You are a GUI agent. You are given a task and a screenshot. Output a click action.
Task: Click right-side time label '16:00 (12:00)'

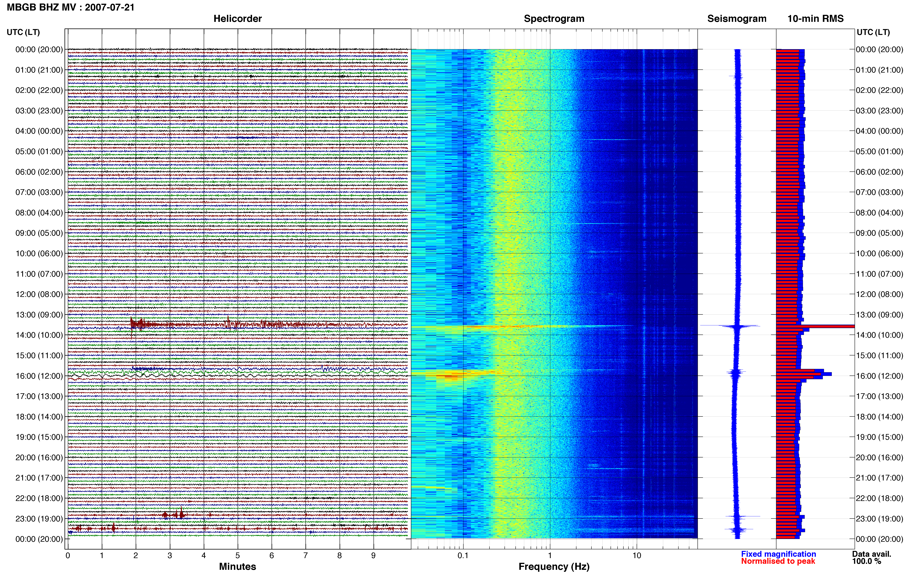pyautogui.click(x=879, y=376)
